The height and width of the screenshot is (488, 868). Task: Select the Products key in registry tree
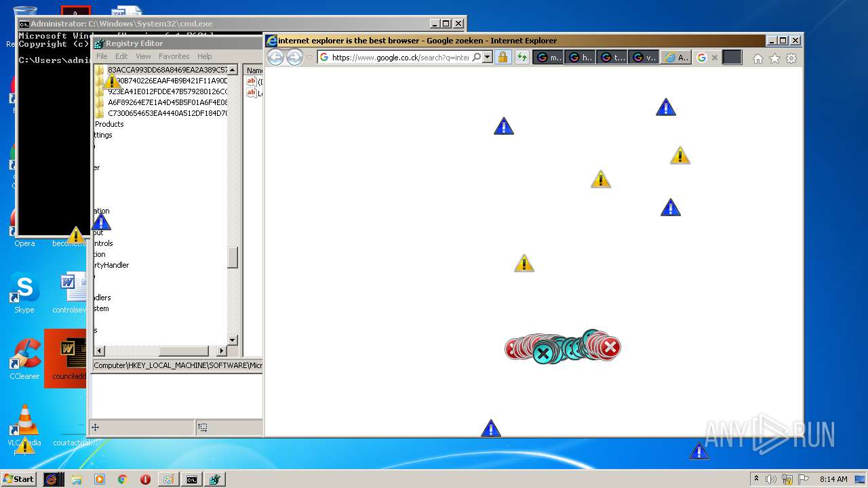(109, 124)
